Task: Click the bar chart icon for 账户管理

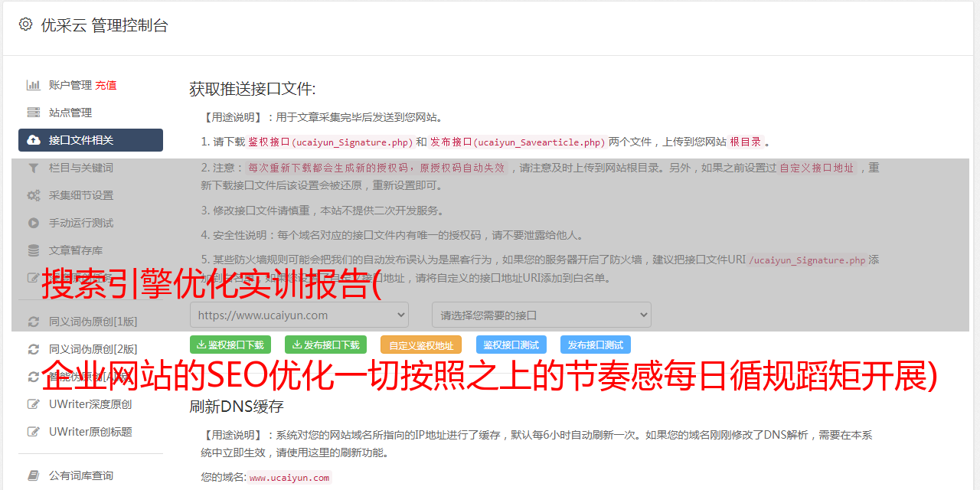Action: [x=34, y=85]
